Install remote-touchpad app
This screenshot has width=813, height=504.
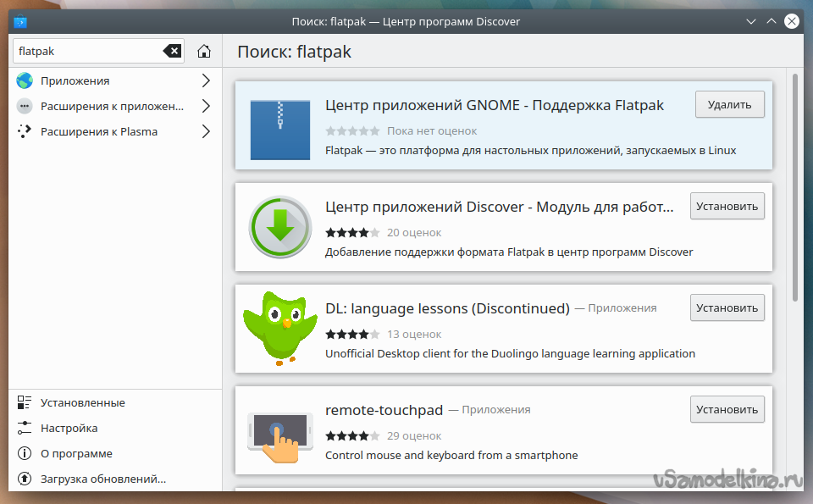point(727,409)
